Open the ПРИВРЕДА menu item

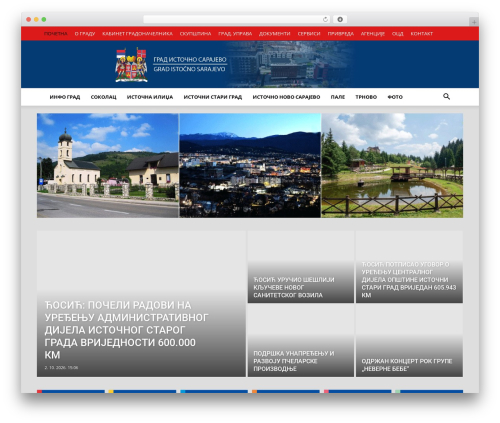pos(341,34)
